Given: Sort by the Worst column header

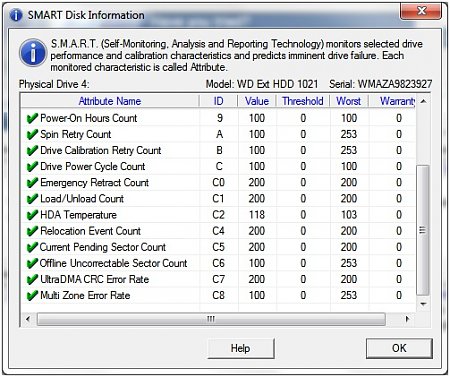Looking at the screenshot, I should pyautogui.click(x=349, y=101).
